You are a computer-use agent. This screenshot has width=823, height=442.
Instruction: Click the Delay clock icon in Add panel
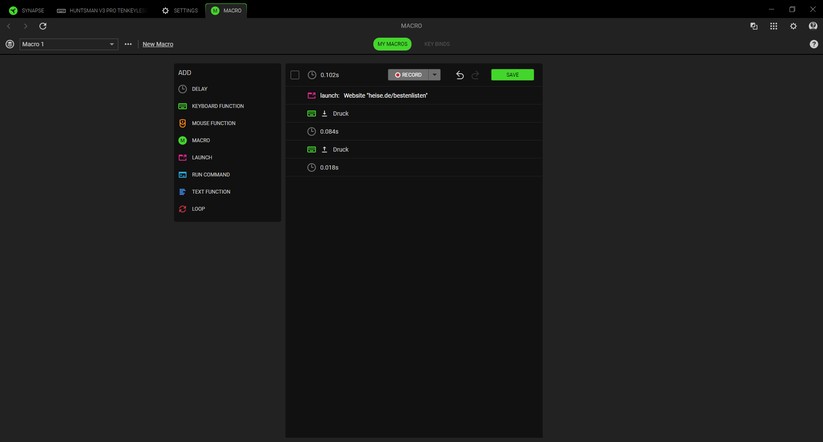click(183, 89)
